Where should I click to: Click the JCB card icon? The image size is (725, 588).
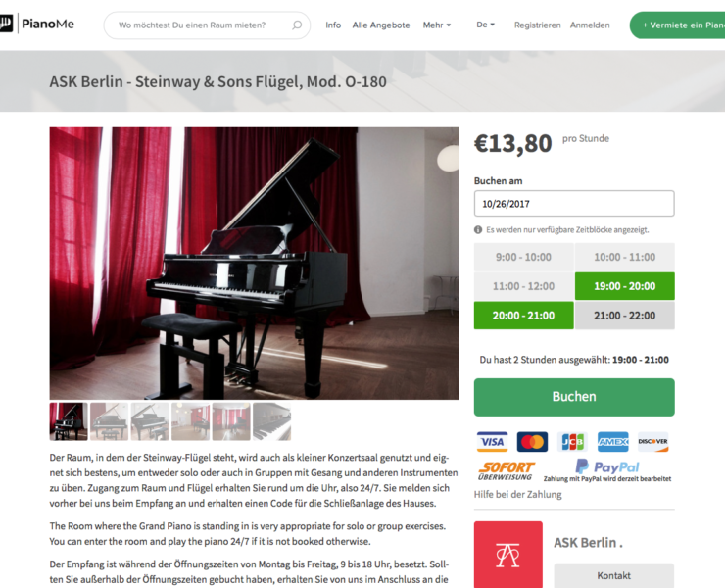pyautogui.click(x=572, y=442)
